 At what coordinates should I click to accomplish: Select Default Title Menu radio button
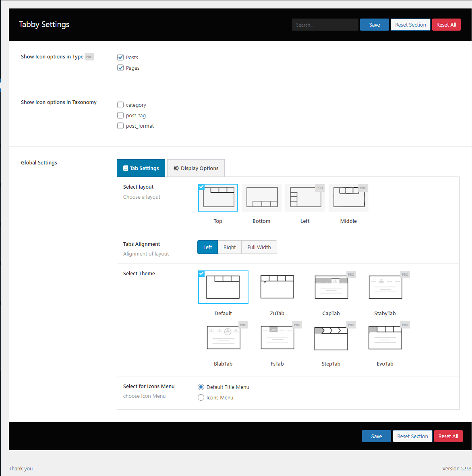(201, 387)
